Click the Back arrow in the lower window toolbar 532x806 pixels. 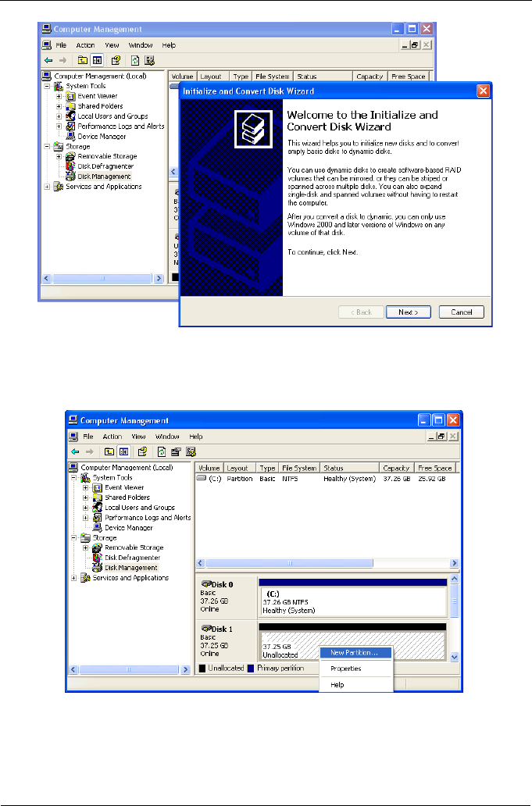pos(75,452)
